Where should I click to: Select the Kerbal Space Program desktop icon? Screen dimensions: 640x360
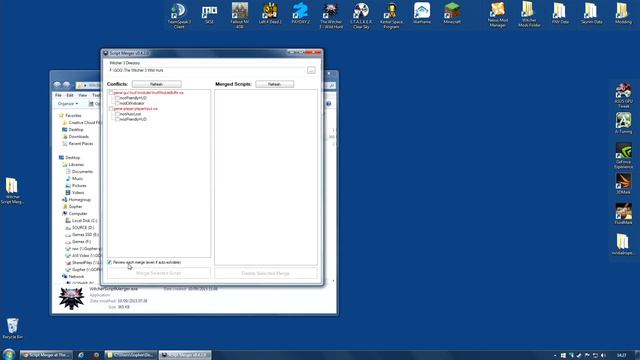pos(391,16)
